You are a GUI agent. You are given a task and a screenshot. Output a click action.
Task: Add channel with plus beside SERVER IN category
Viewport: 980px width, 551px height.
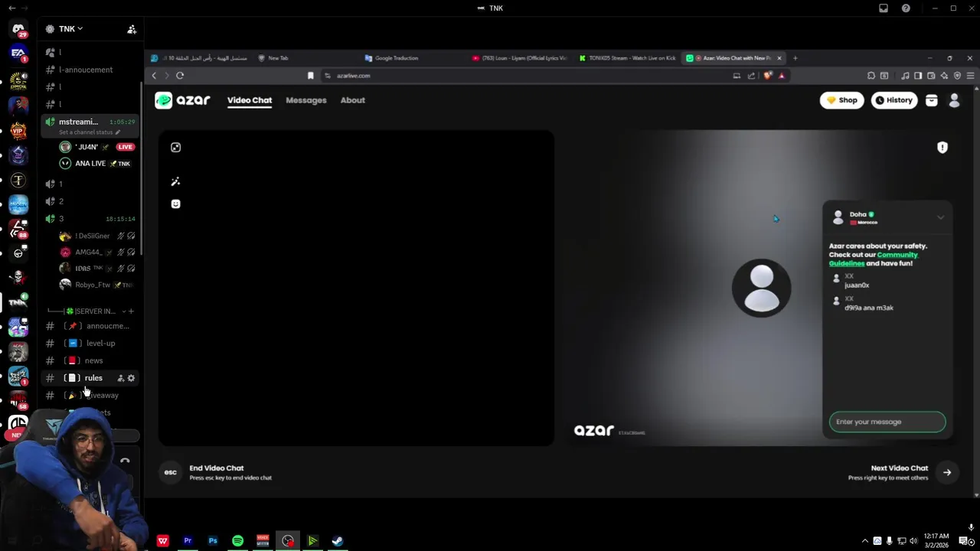pyautogui.click(x=131, y=311)
